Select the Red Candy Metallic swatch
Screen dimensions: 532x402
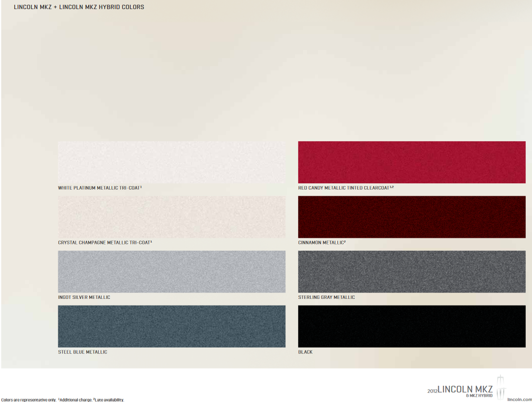(x=412, y=162)
